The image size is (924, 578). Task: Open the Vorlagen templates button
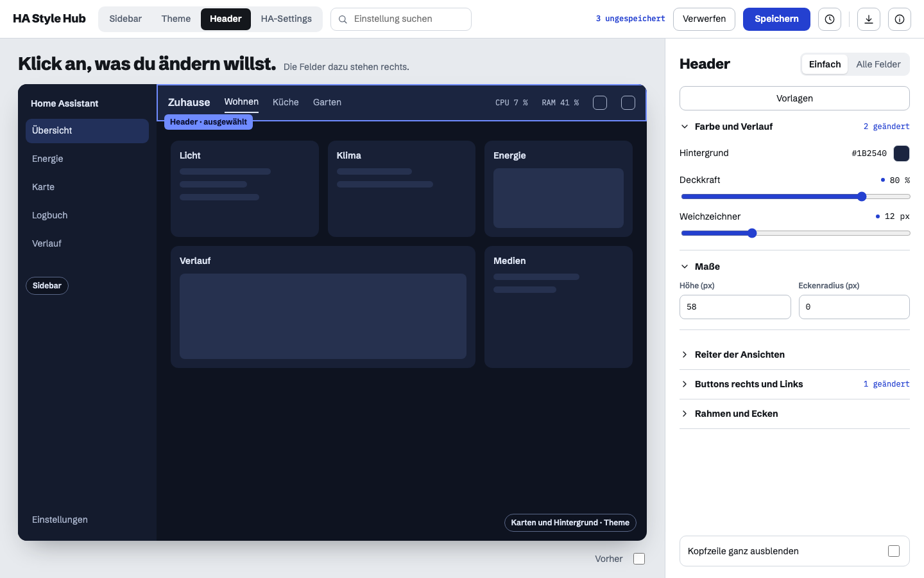794,98
